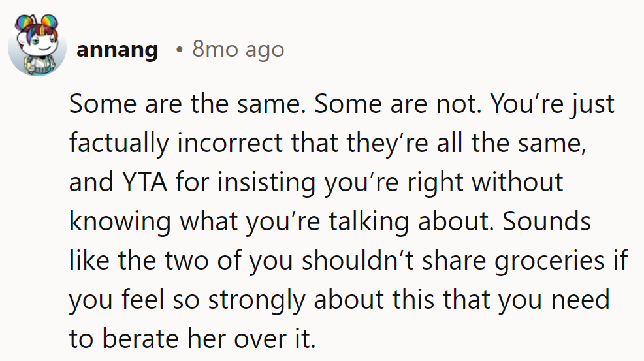Open the annang user profile link

click(x=117, y=50)
